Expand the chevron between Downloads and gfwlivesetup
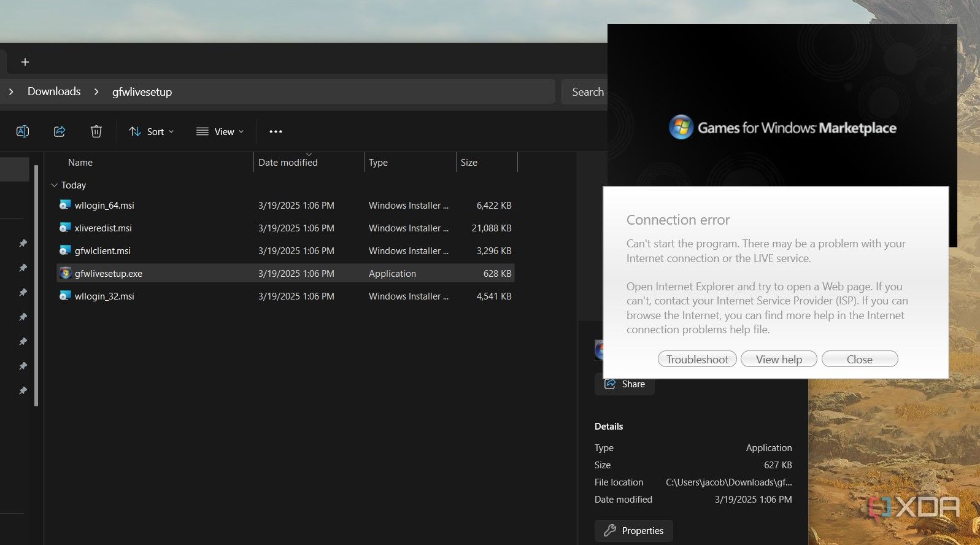Screen dimensions: 980x545 96,91
